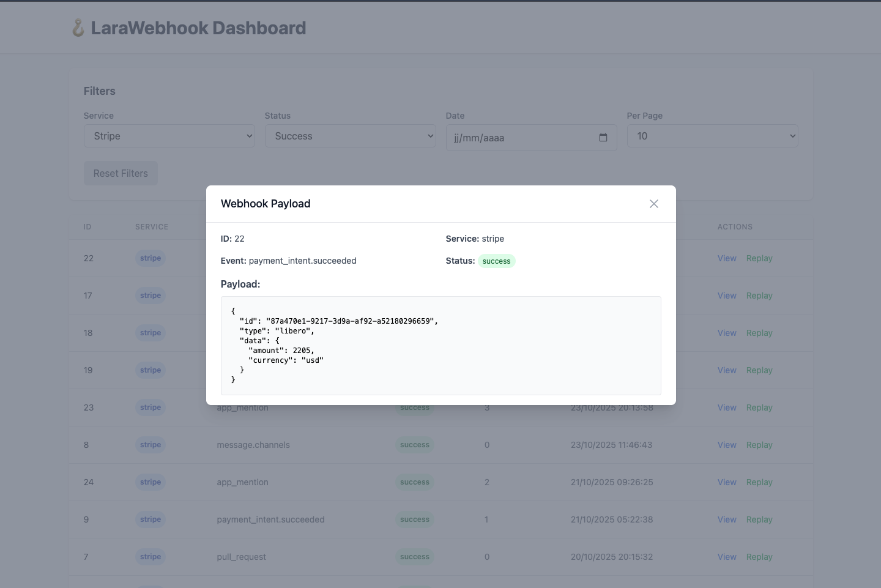View the payment_intent.succeeded webhook ID 9
Viewport: 881px width, 588px height.
pyautogui.click(x=727, y=519)
